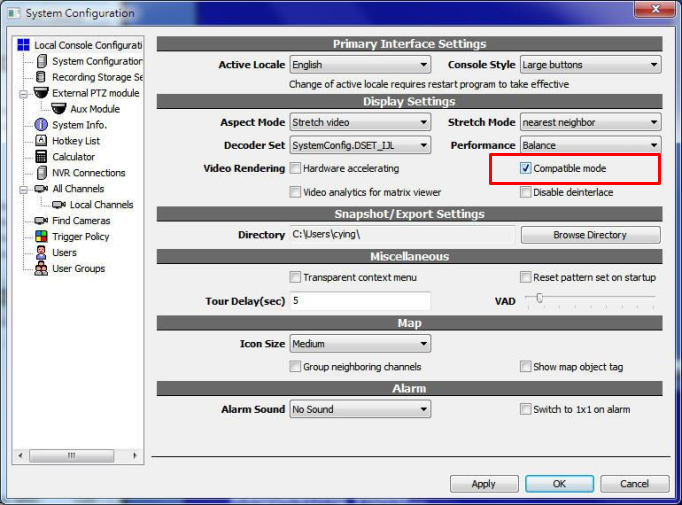
Task: Click the Hotkey List icon
Action: click(x=41, y=140)
